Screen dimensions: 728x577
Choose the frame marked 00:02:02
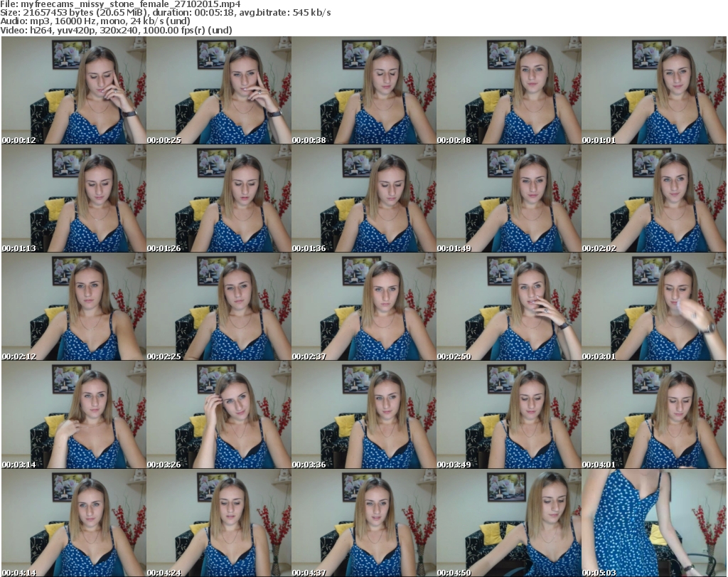[x=654, y=198]
